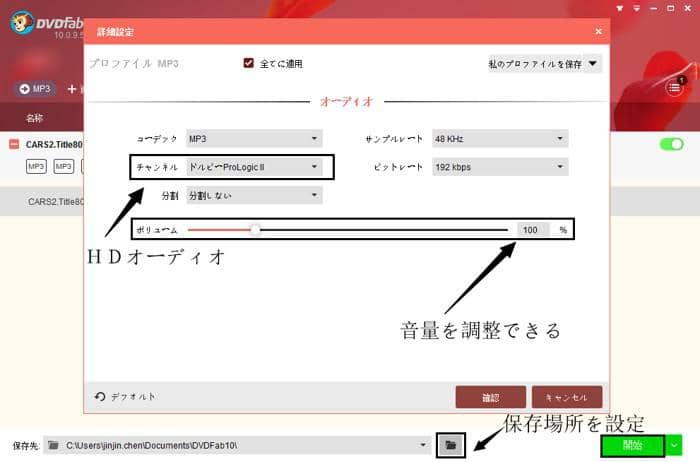Open the DVDFab logo icon

[22, 22]
